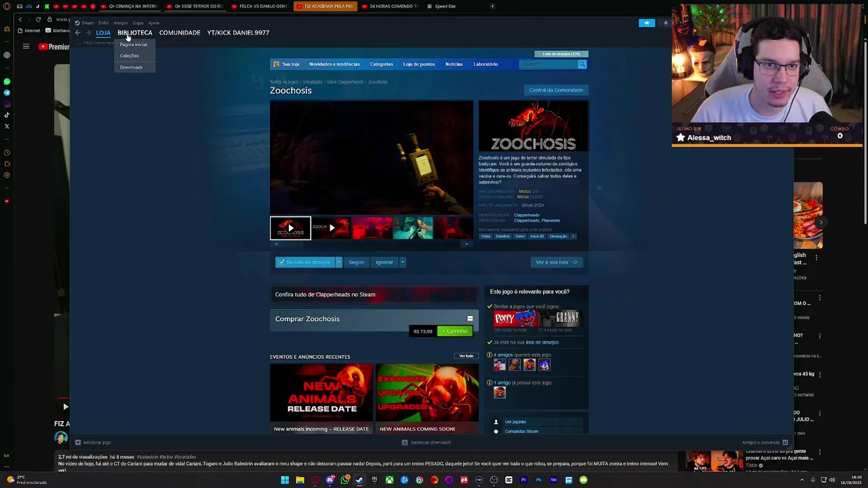
Task: Click Adicionar jogo in the Steam footer
Action: 93,443
